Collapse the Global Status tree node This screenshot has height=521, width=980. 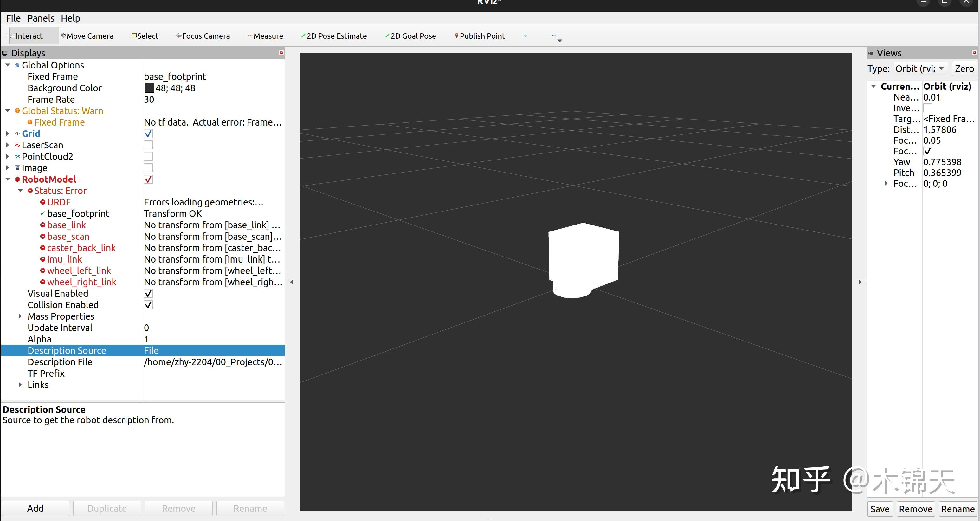pyautogui.click(x=8, y=111)
